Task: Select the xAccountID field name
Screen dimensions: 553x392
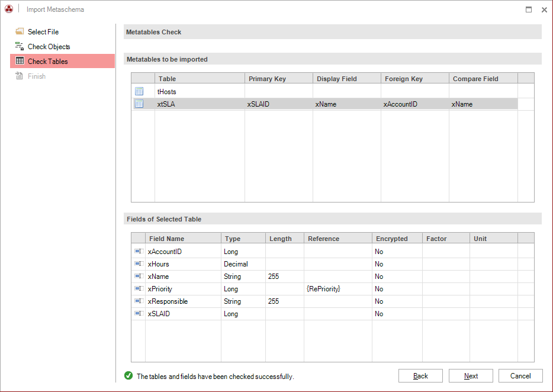Action: (x=165, y=252)
